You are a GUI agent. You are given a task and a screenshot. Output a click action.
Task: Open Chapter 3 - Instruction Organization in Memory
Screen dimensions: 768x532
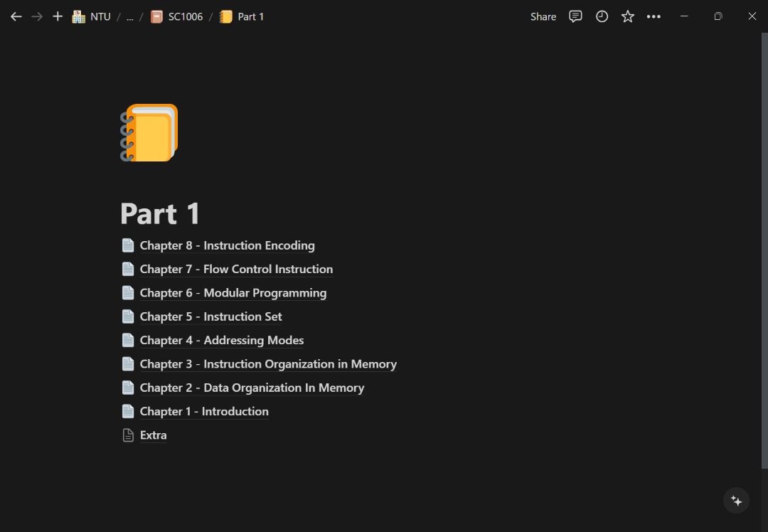click(x=268, y=364)
